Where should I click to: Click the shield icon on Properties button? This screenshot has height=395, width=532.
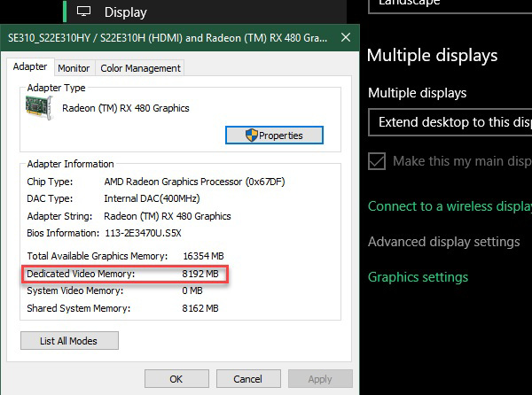(252, 136)
